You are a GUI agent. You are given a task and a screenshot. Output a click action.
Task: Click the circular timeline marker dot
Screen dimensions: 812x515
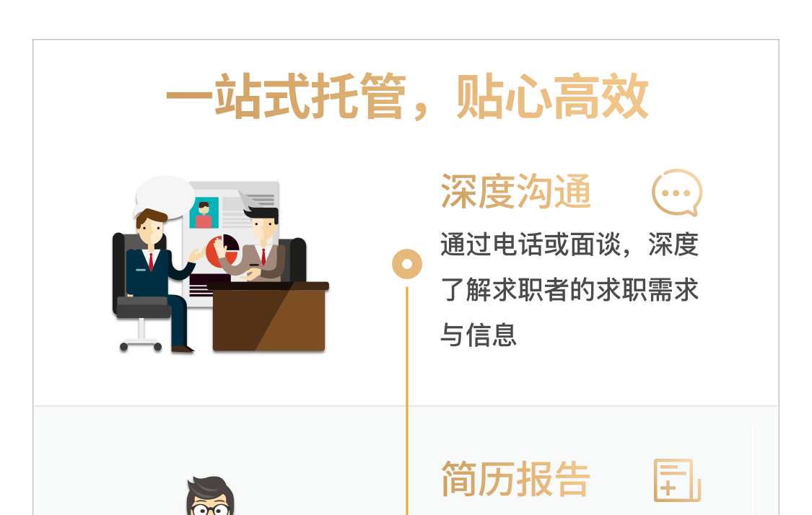coord(407,264)
